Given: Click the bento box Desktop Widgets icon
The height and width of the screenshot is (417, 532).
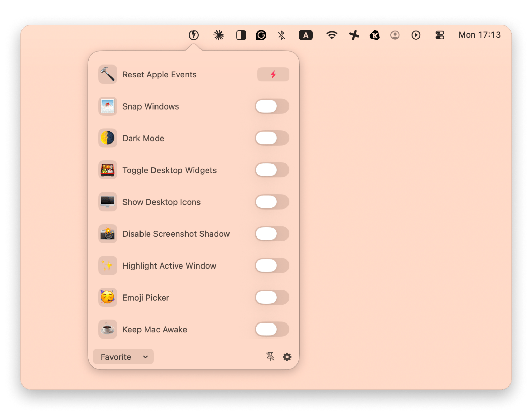Looking at the screenshot, I should [x=107, y=170].
